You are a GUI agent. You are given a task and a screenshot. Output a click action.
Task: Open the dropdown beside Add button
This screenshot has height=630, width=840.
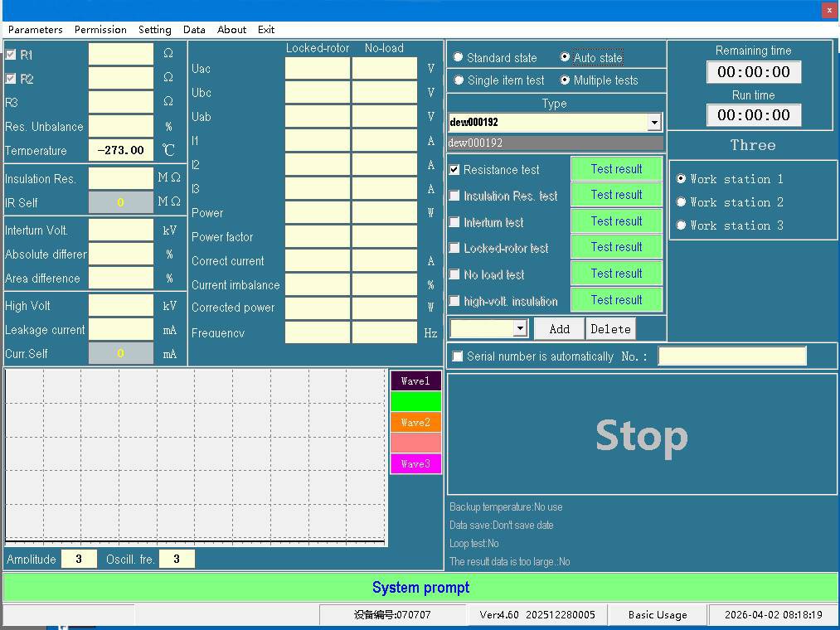point(520,328)
